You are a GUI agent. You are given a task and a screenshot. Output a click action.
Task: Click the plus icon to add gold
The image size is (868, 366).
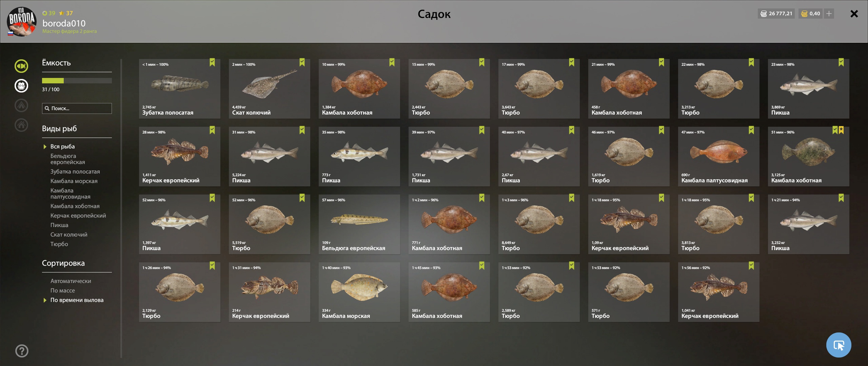pyautogui.click(x=829, y=14)
